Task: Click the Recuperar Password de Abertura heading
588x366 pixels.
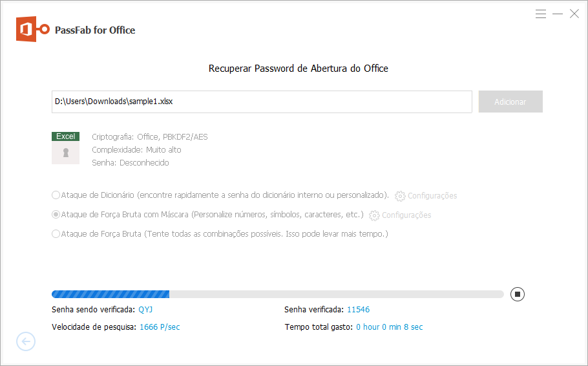Action: (298, 69)
